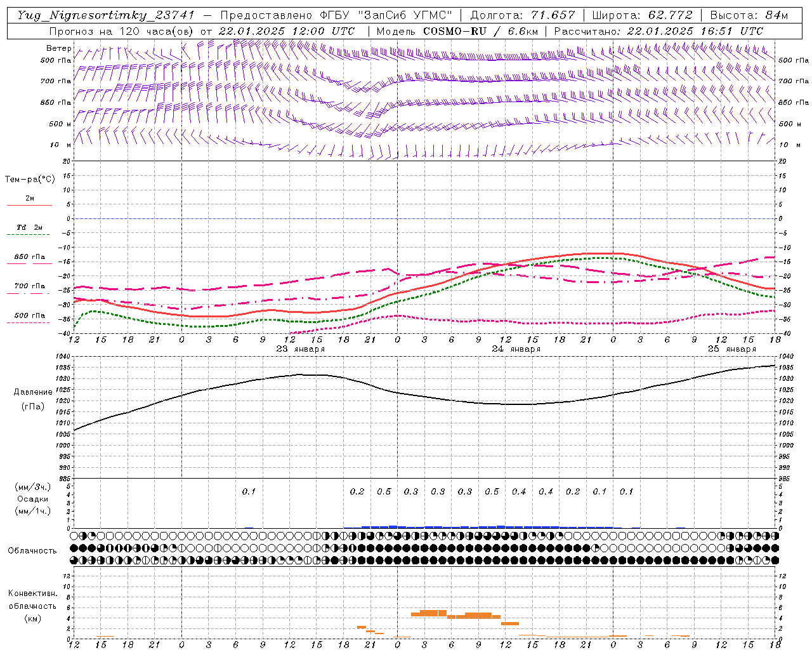The image size is (812, 650).
Task: Click the 'Широта: 62.772' header field
Action: tap(642, 15)
